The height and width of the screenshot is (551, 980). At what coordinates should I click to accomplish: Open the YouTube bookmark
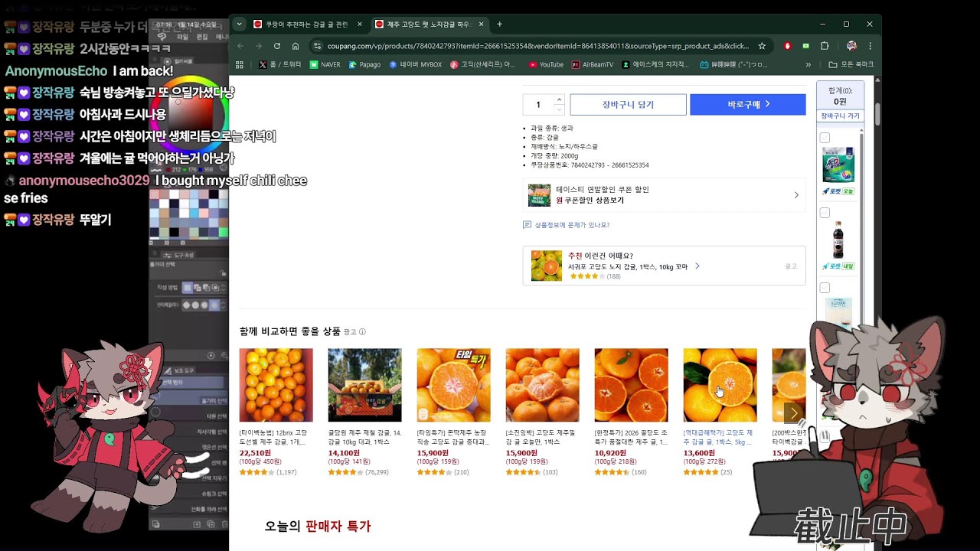546,65
